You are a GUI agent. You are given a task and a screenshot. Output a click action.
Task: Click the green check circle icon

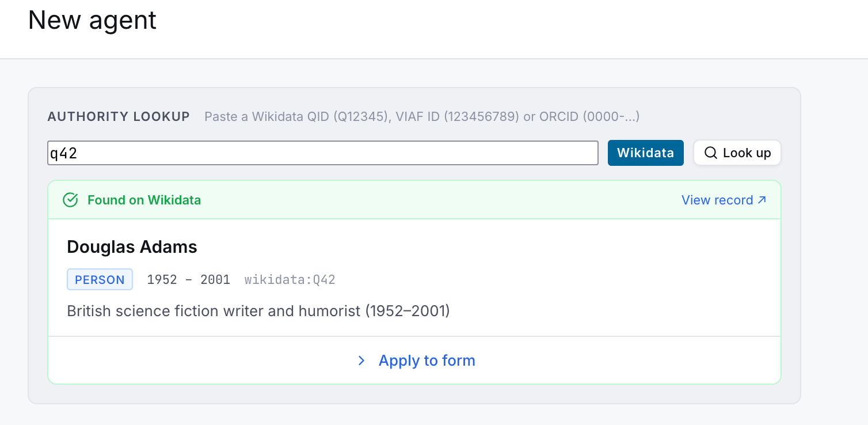coord(70,200)
